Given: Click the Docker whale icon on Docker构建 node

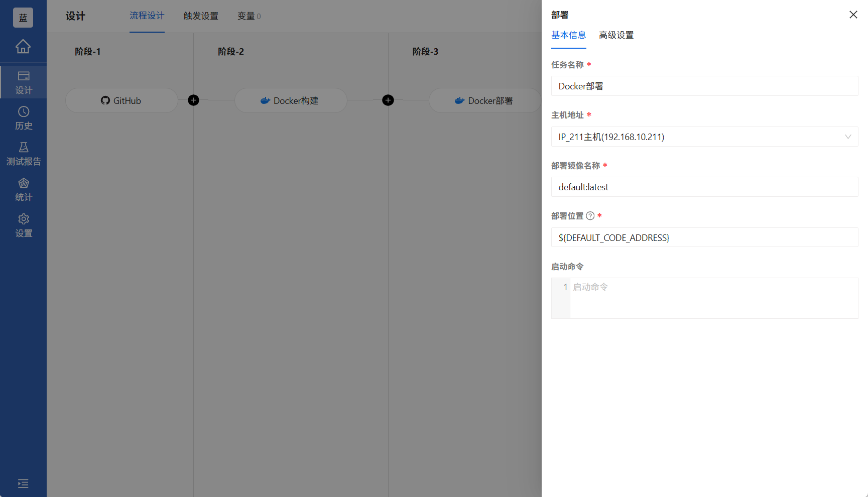Looking at the screenshot, I should tap(265, 100).
